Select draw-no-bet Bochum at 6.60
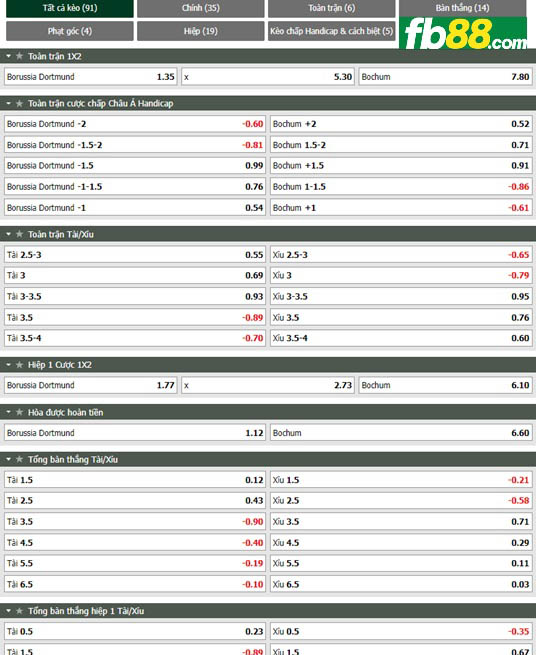536x655 pixels. [401, 433]
